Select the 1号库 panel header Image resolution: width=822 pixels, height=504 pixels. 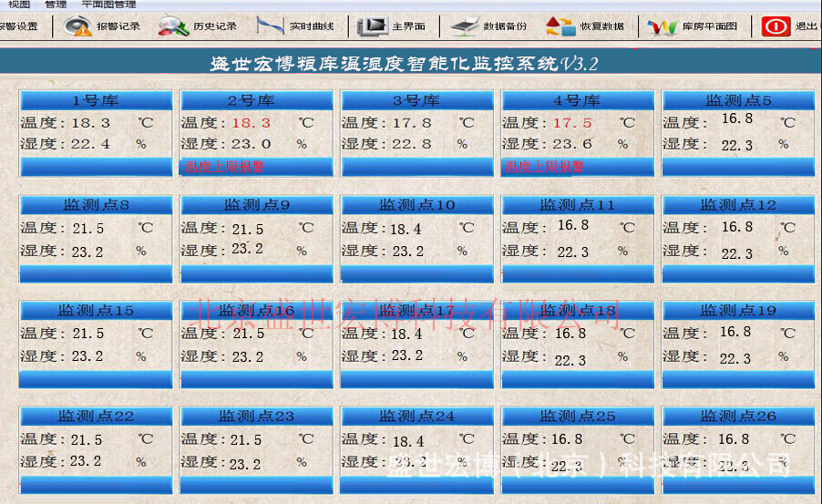point(96,100)
